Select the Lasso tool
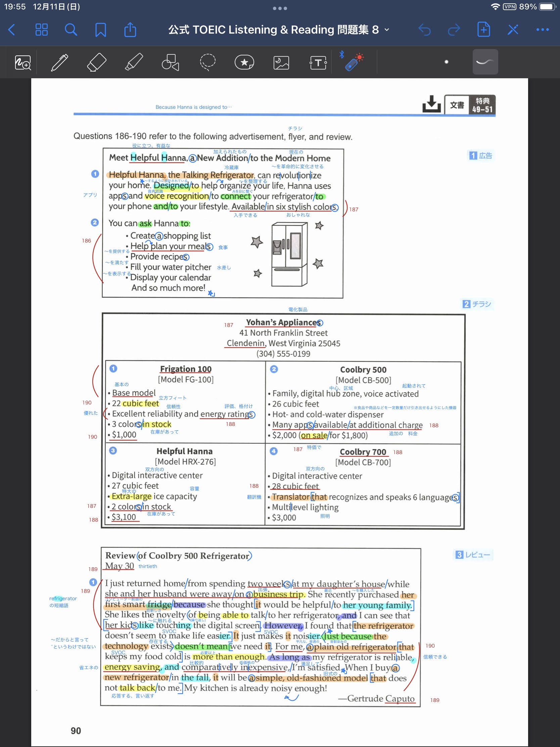This screenshot has width=560, height=747. pos(207,62)
